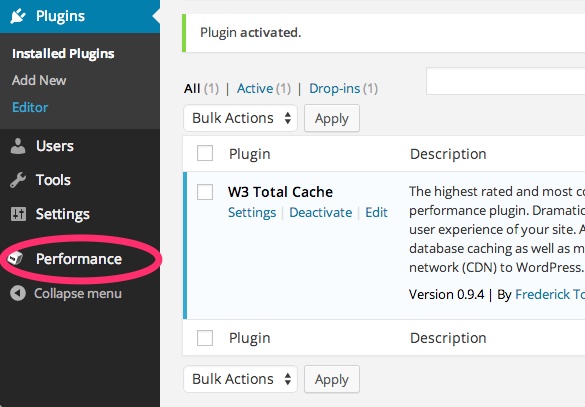The width and height of the screenshot is (585, 407).
Task: Open the Plugins menu
Action: (x=80, y=16)
